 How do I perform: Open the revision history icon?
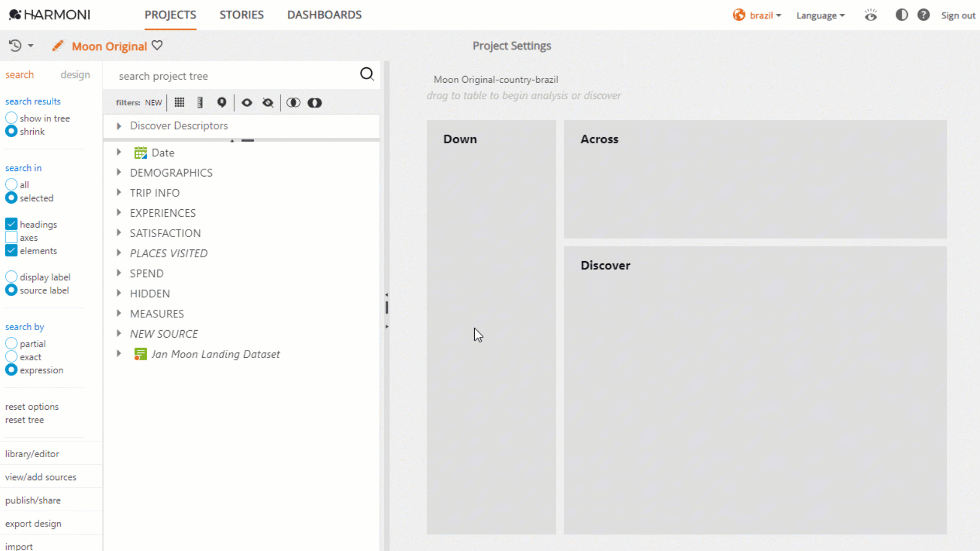coord(15,45)
